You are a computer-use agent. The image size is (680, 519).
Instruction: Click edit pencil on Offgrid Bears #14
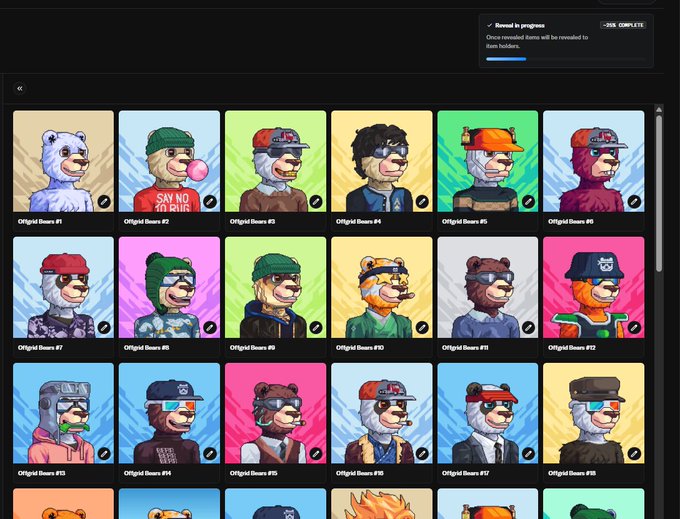210,454
